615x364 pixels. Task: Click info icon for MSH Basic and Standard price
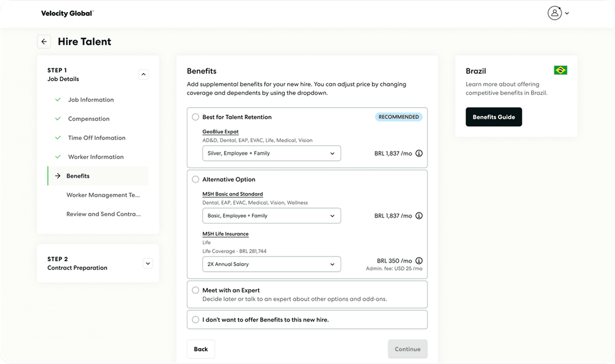pos(419,216)
